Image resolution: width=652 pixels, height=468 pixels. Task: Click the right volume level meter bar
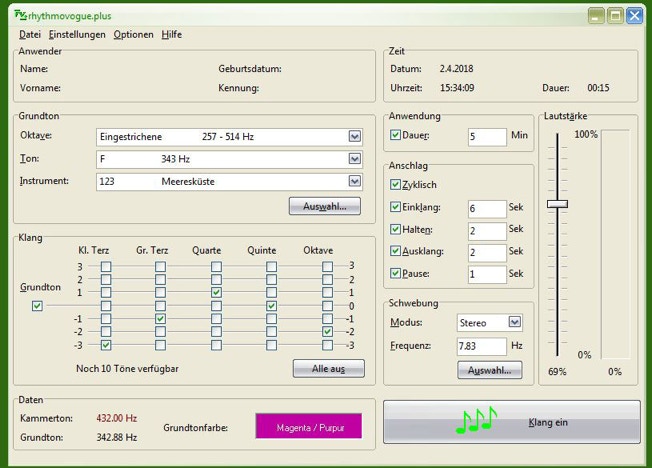pos(616,244)
